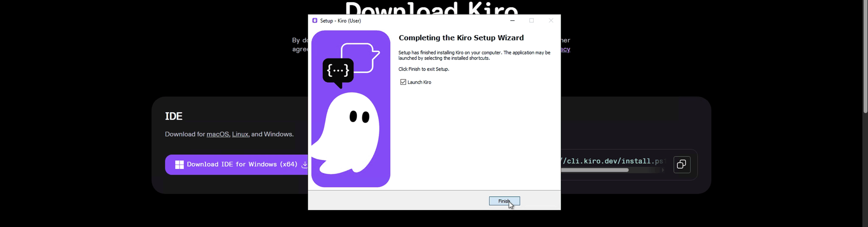Uncheck the Launch Kiro checkbox
This screenshot has height=227, width=868.
point(403,82)
